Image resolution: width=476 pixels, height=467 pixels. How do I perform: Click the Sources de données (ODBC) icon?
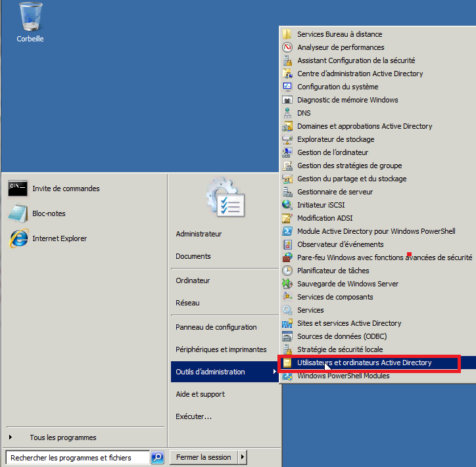[x=287, y=336]
